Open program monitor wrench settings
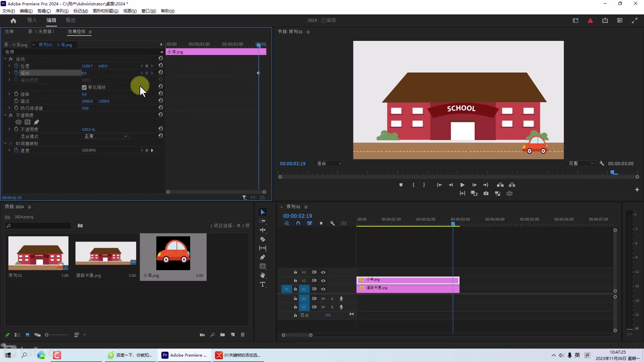The height and width of the screenshot is (362, 644). point(602,163)
